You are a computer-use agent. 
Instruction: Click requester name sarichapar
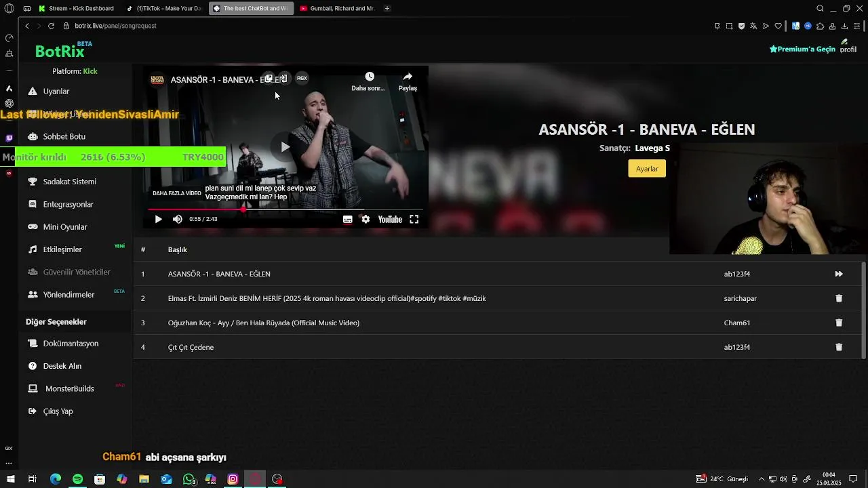(740, 298)
